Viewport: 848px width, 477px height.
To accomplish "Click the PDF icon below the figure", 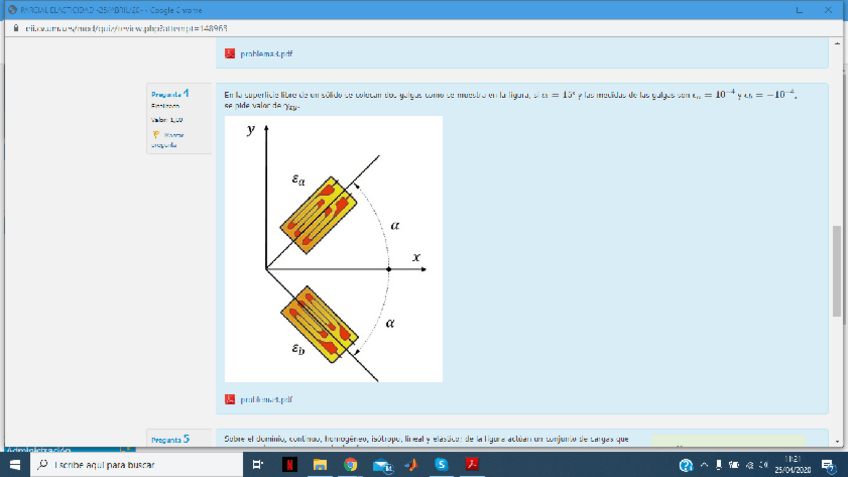I will pos(230,400).
